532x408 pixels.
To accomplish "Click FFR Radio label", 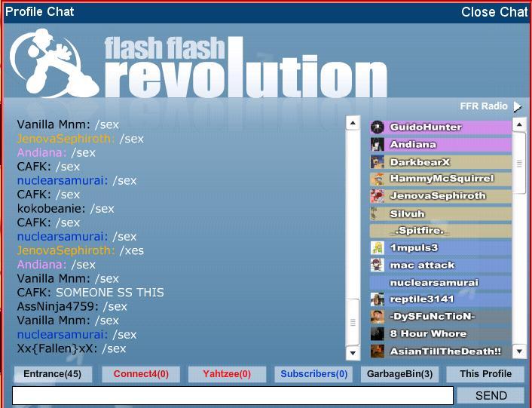I will click(x=484, y=106).
